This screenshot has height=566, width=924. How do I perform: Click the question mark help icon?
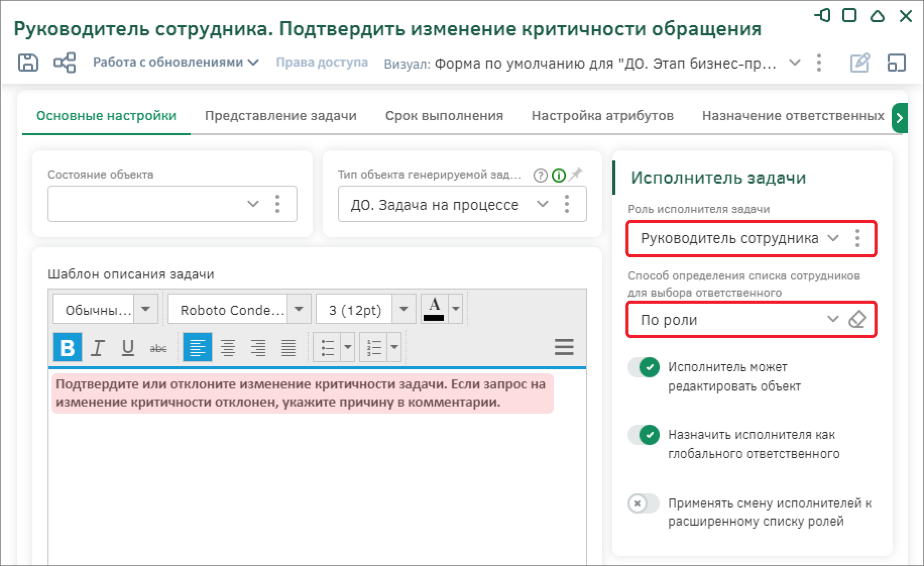tap(540, 175)
